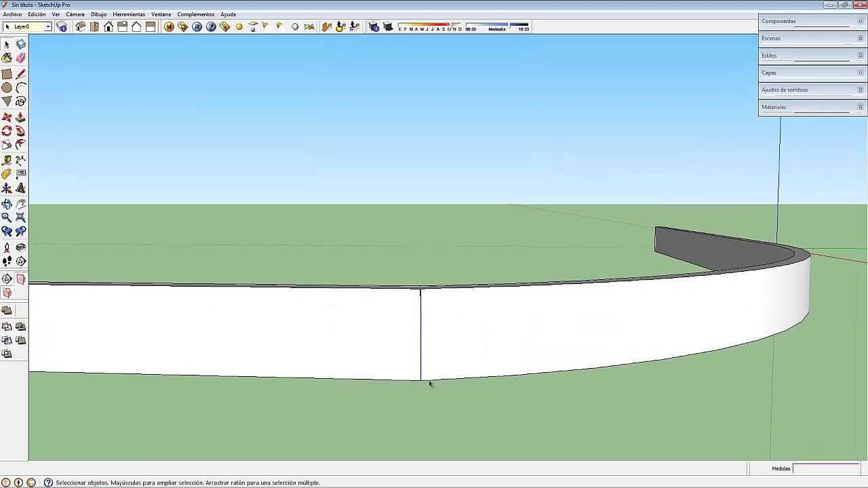Select the Zoom magnifier tool
The image size is (868, 488).
[x=7, y=218]
